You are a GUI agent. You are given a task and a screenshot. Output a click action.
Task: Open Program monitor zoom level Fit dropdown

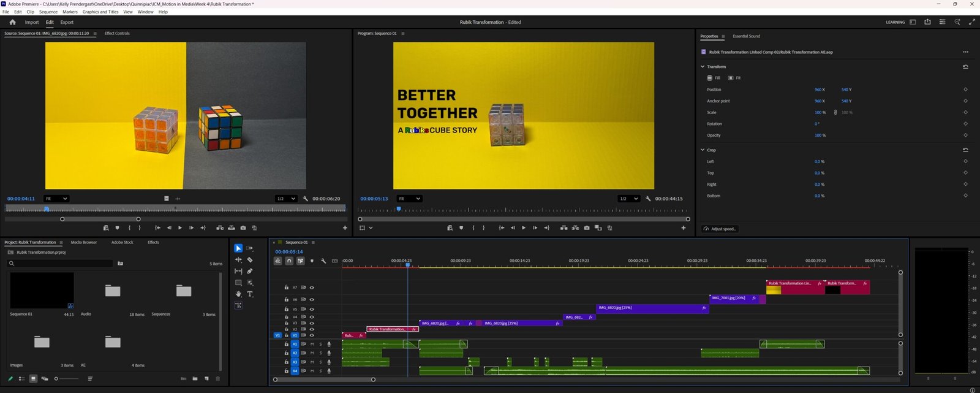coord(410,199)
